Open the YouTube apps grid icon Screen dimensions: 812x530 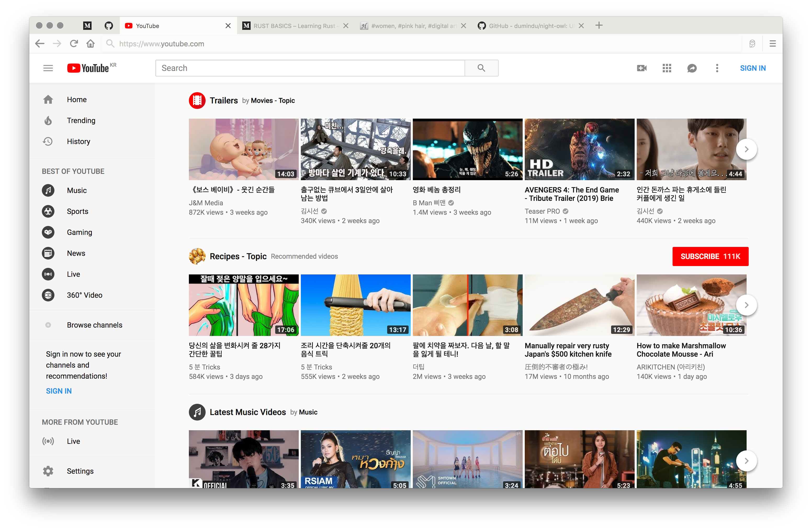(x=667, y=68)
